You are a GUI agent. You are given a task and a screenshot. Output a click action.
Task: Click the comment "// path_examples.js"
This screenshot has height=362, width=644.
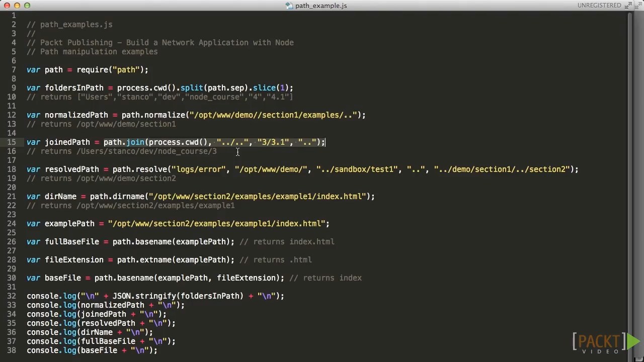coord(69,25)
